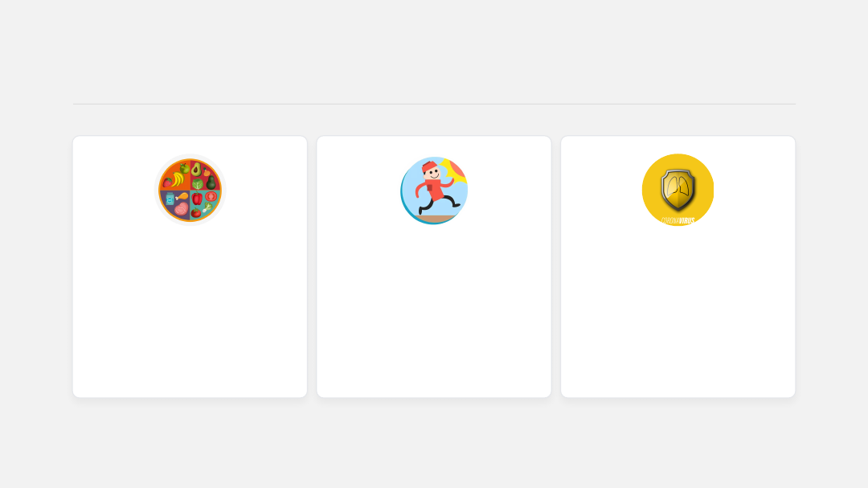868x488 pixels.
Task: Click the Coronavirus text on yellow badge
Action: pyautogui.click(x=678, y=221)
